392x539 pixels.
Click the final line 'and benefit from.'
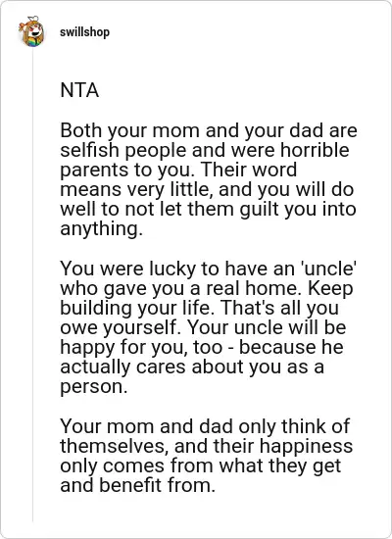click(x=138, y=485)
